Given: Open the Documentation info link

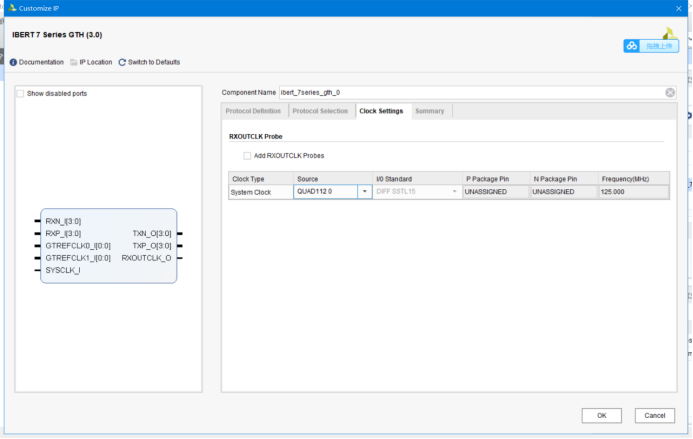Looking at the screenshot, I should click(x=37, y=62).
